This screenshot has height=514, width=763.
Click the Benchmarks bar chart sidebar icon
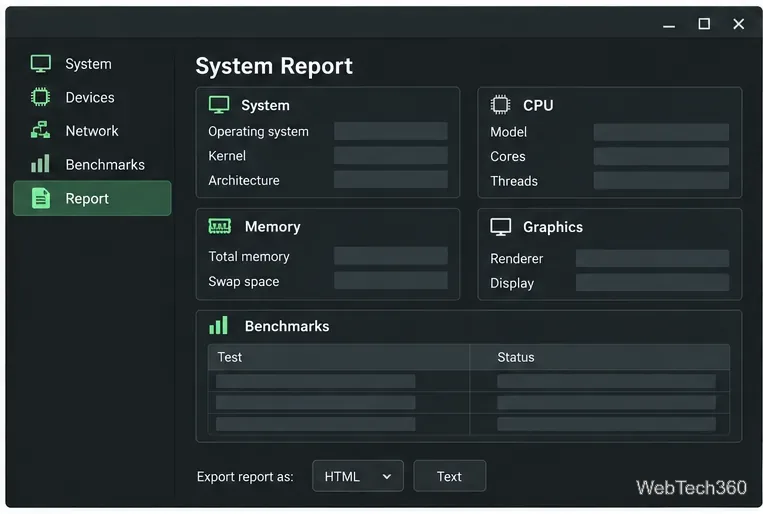click(40, 164)
